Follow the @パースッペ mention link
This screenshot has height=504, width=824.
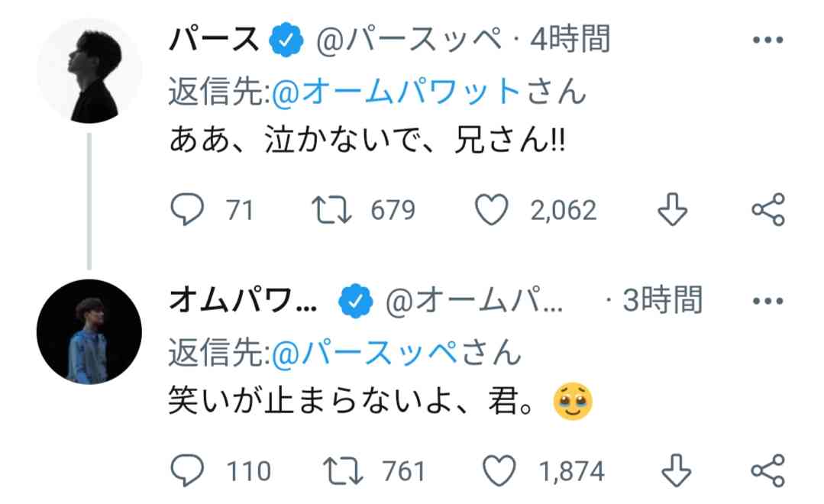(370, 353)
